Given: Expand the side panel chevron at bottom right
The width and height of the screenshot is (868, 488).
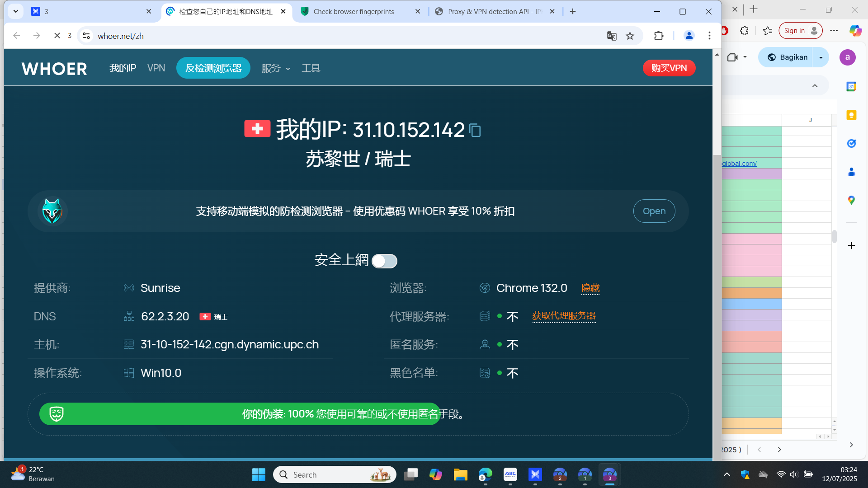Looking at the screenshot, I should pyautogui.click(x=851, y=445).
